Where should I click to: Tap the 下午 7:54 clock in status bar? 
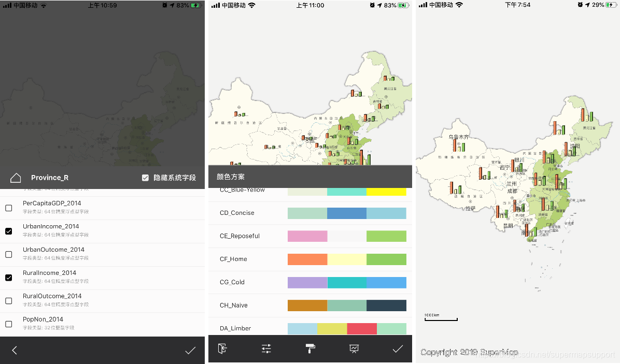[518, 5]
